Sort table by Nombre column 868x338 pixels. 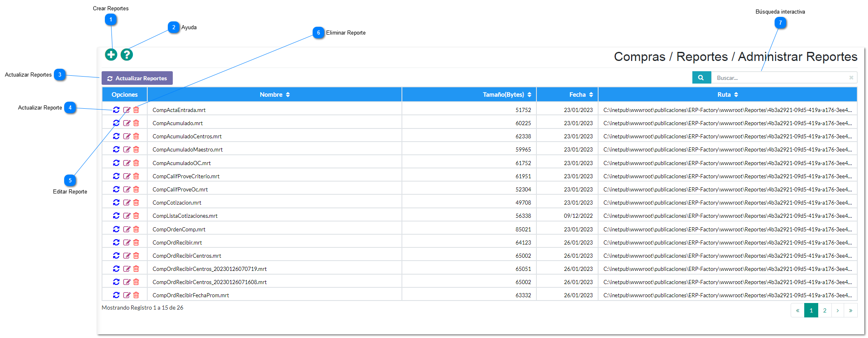click(x=275, y=95)
